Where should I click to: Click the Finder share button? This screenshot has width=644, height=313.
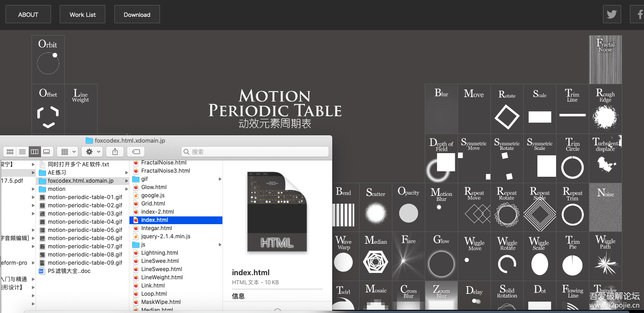point(115,151)
